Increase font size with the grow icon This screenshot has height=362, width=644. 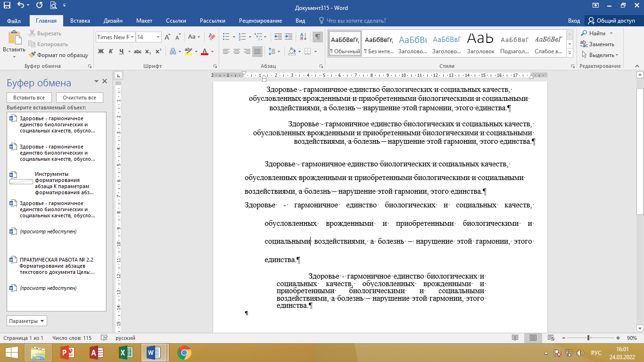[x=168, y=37]
